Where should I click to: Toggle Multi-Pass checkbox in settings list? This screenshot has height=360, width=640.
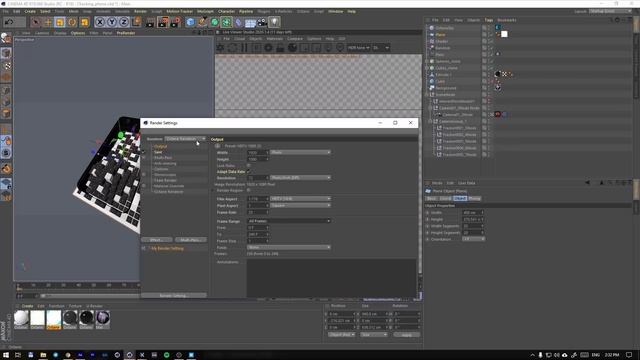point(144,158)
